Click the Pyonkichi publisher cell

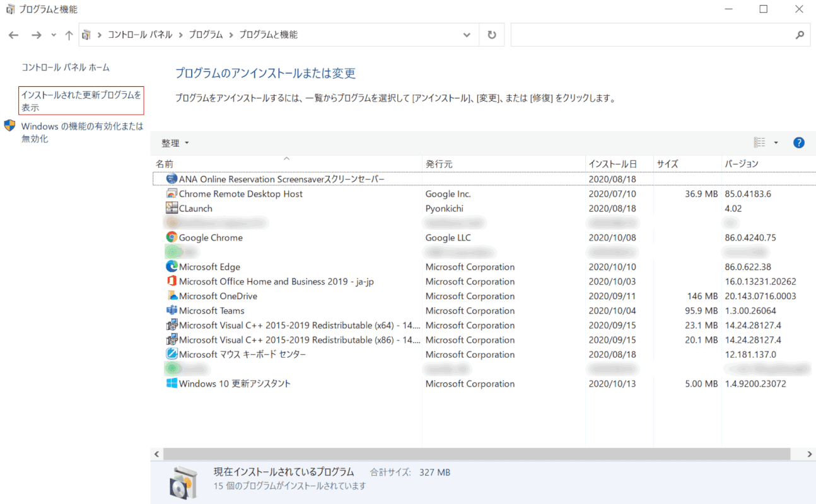[x=446, y=209]
